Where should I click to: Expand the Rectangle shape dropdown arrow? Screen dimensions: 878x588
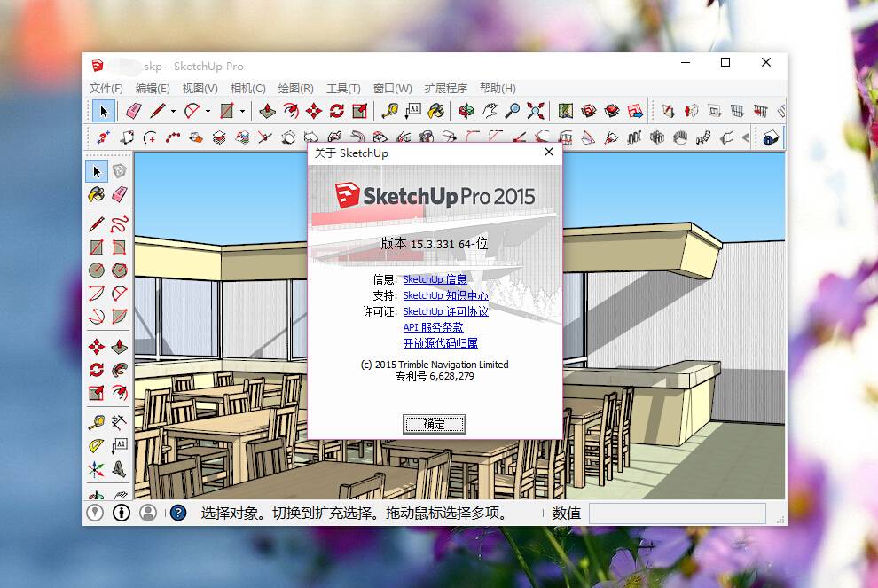pos(242,112)
